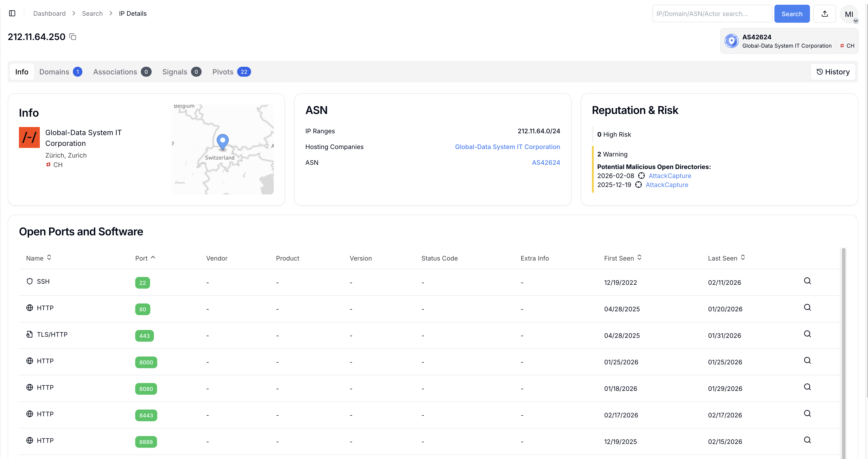Open the search magnifier for port 8443 row
868x459 pixels.
click(x=807, y=414)
